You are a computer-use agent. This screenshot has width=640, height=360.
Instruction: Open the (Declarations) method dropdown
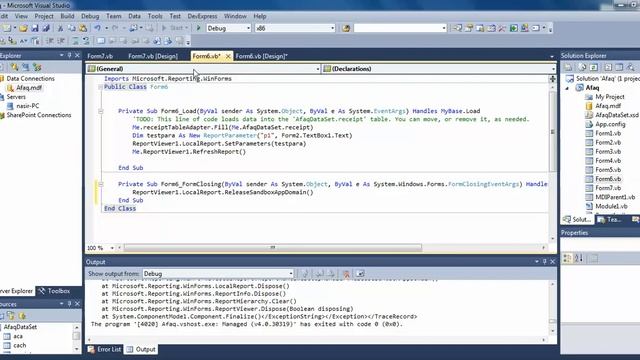[x=553, y=69]
